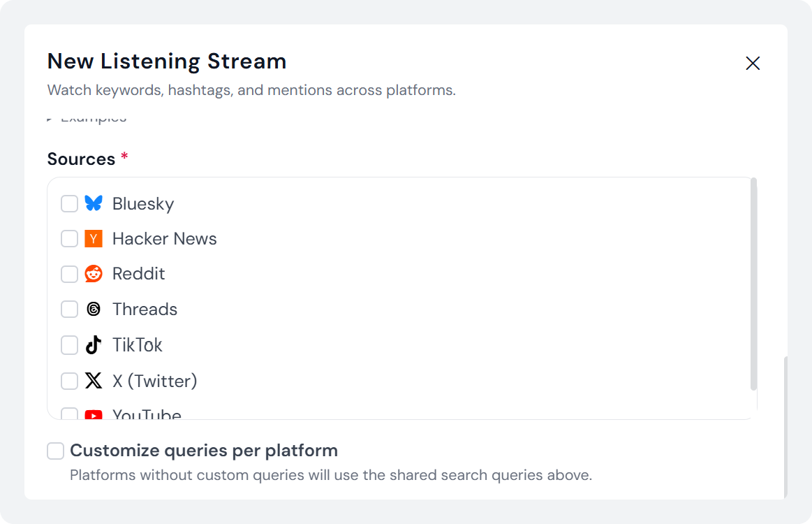Click the New Listening Stream title

[x=167, y=61]
